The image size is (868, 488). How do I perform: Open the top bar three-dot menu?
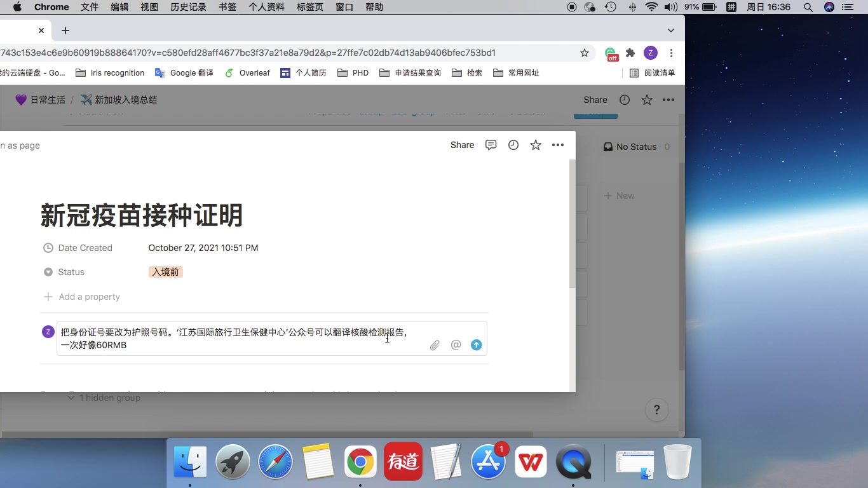pyautogui.click(x=668, y=100)
